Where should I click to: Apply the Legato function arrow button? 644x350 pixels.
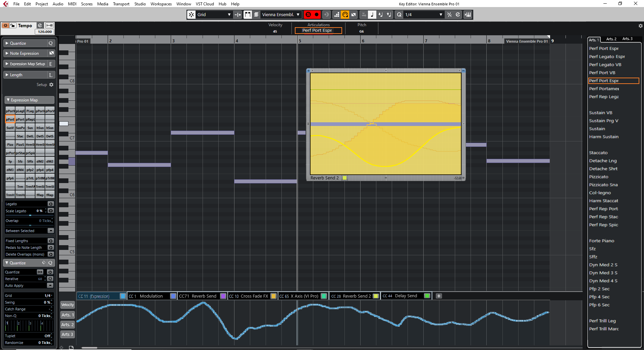click(51, 204)
